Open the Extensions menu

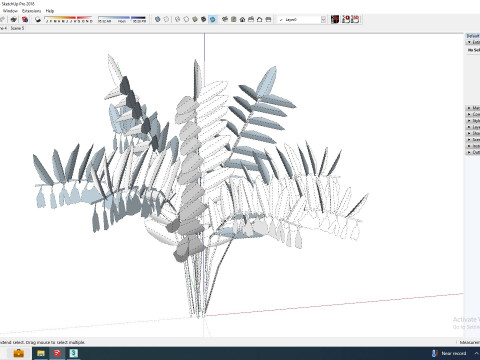click(32, 11)
